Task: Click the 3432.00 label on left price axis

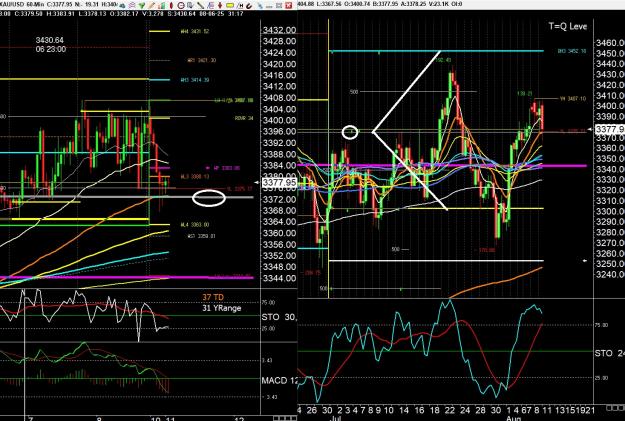Action: click(279, 30)
